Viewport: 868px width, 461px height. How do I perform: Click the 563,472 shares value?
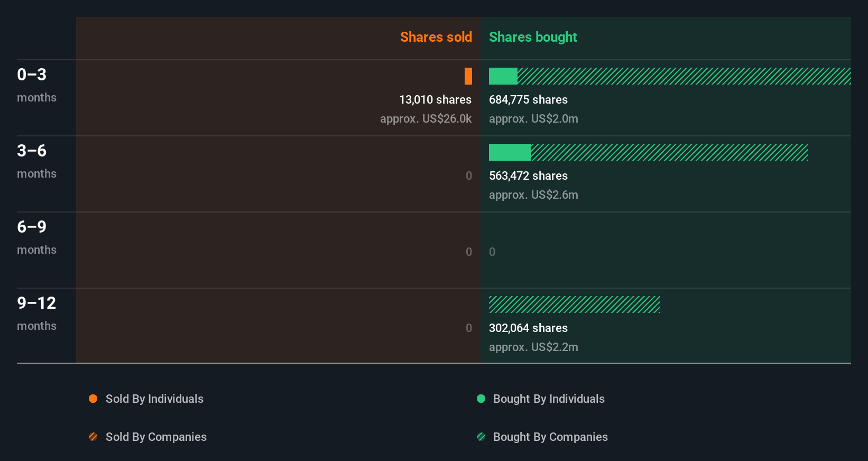coord(528,176)
